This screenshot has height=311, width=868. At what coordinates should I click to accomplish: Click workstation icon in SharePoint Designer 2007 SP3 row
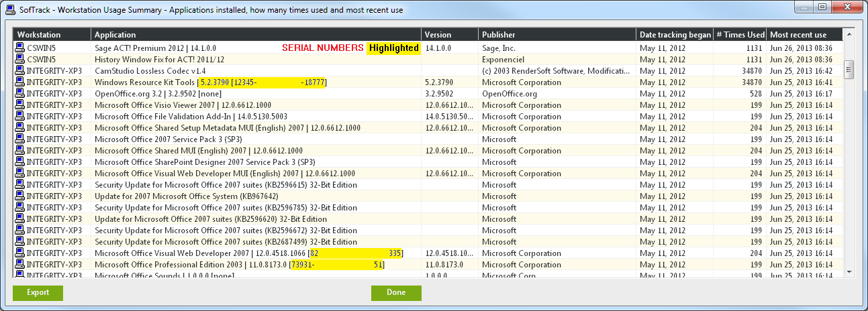click(x=19, y=162)
